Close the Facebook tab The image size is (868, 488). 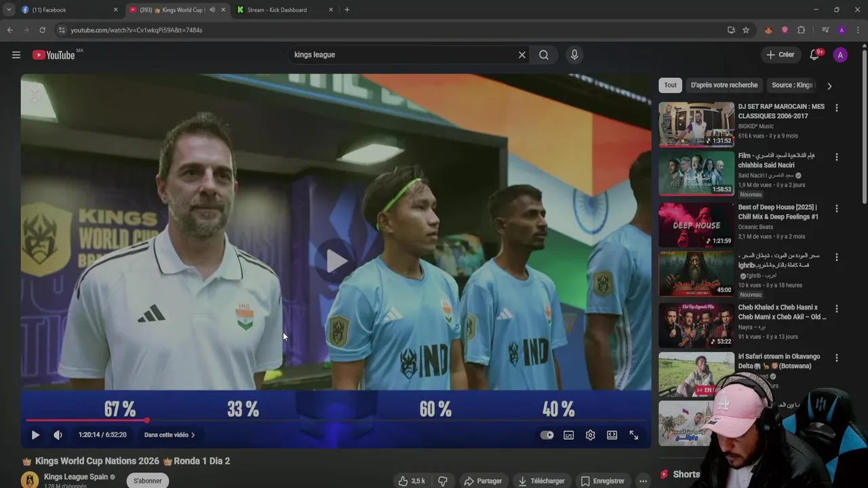click(115, 9)
